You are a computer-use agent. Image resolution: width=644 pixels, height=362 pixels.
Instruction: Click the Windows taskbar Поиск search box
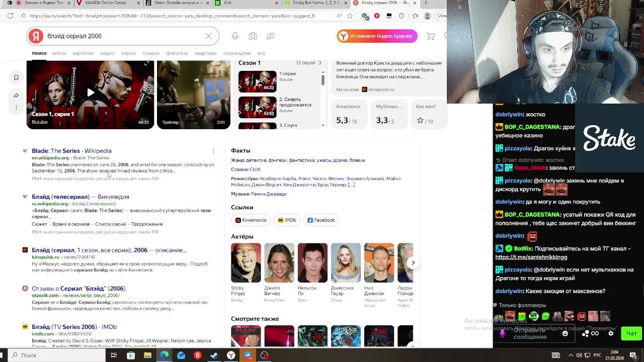coord(55,355)
